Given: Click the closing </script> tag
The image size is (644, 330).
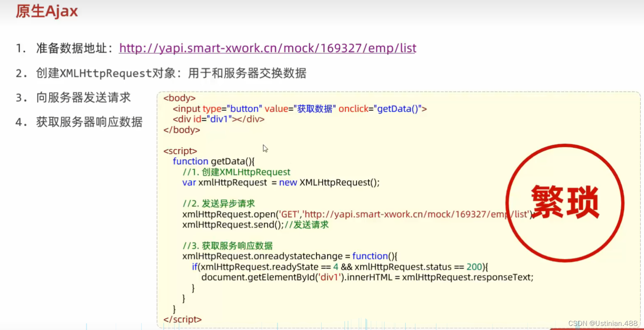Looking at the screenshot, I should [x=182, y=319].
